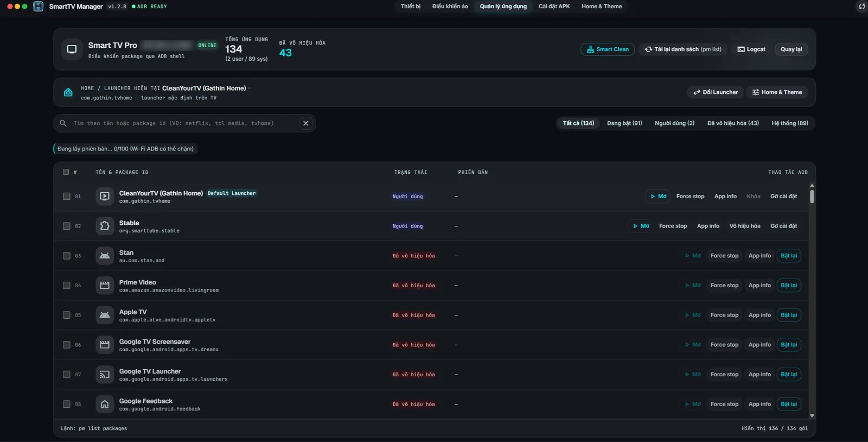Open Logcat viewer
This screenshot has height=442, width=868.
(x=751, y=49)
